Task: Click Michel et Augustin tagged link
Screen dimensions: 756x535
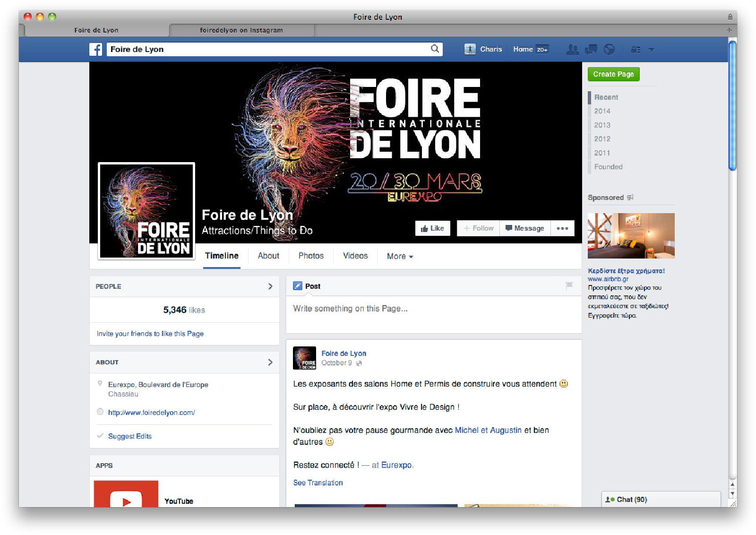Action: click(x=488, y=430)
